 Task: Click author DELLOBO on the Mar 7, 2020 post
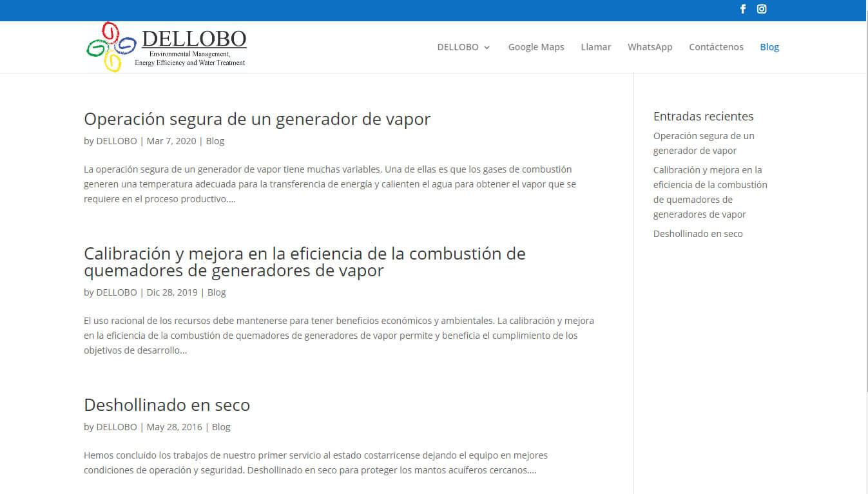117,141
